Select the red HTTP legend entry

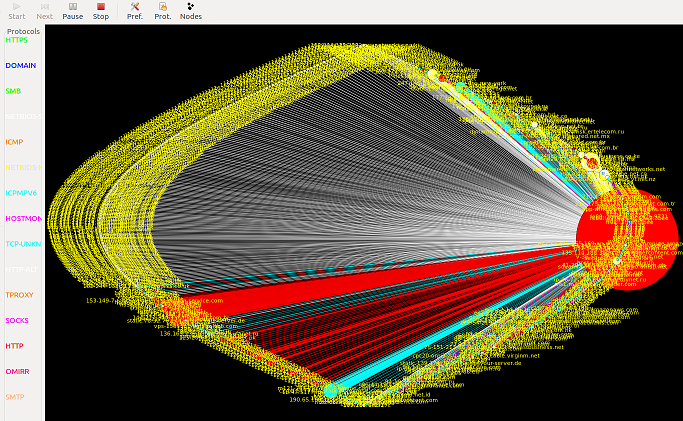[x=14, y=346]
